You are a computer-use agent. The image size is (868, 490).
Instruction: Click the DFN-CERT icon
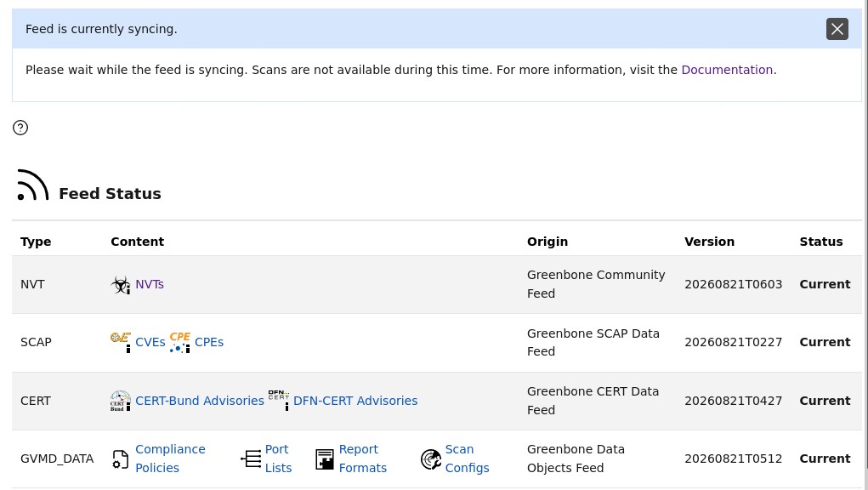[279, 400]
